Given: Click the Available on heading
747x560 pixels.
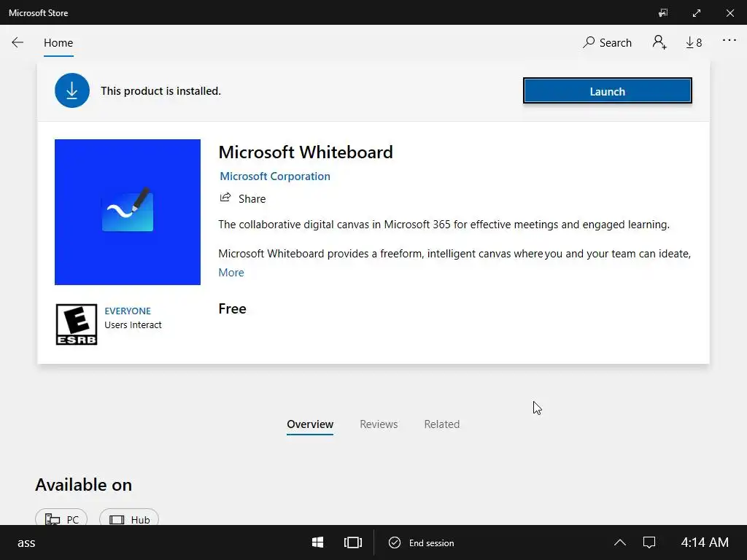Looking at the screenshot, I should [x=83, y=485].
